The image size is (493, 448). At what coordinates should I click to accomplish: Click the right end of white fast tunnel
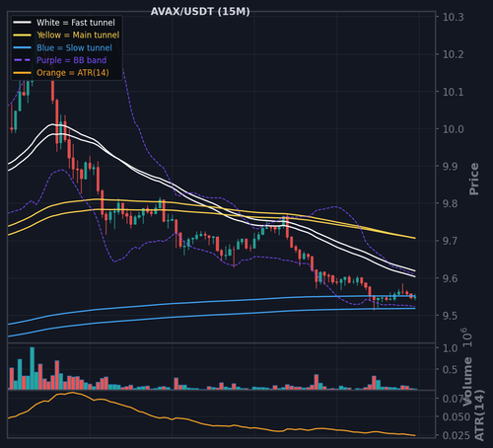415,273
